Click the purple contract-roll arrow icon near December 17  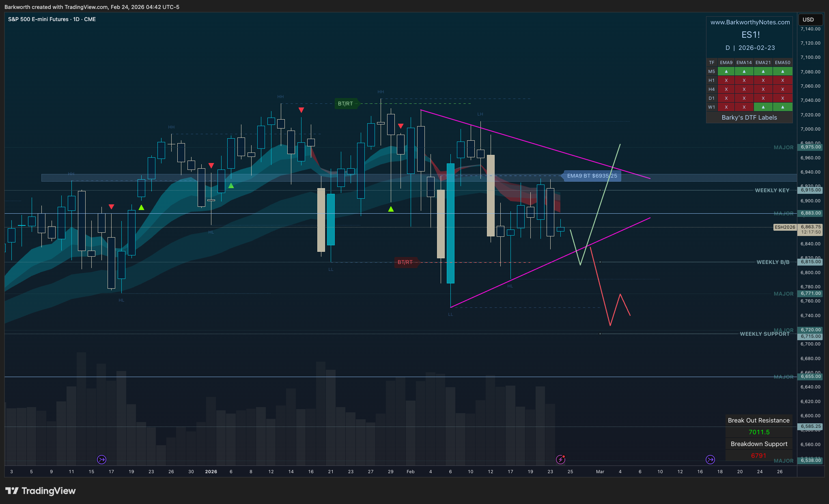(x=101, y=459)
